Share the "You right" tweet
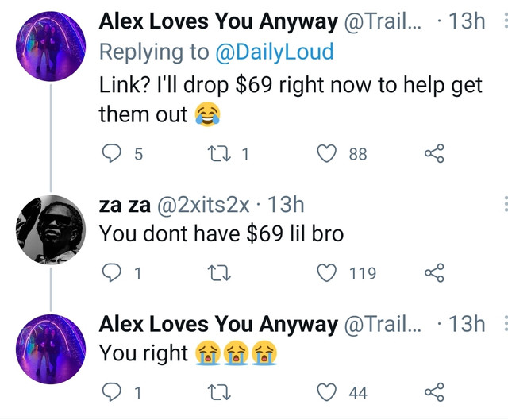The image size is (508, 420). [x=434, y=392]
